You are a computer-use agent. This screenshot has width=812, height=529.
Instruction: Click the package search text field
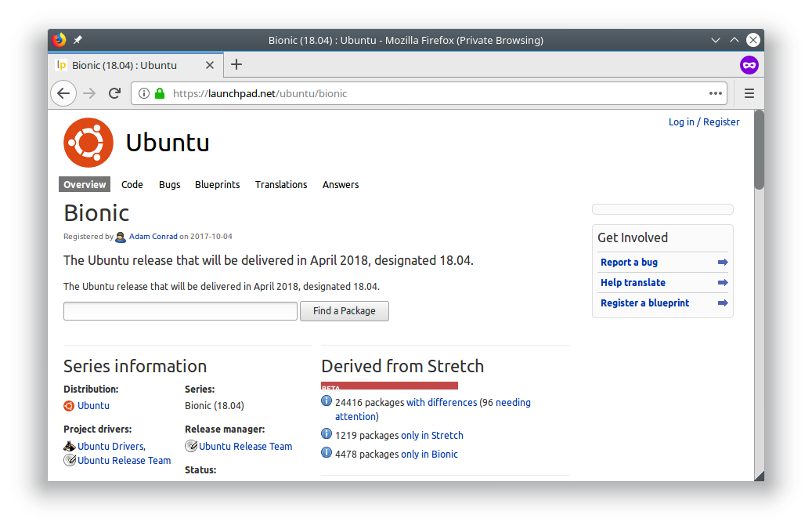click(x=180, y=311)
